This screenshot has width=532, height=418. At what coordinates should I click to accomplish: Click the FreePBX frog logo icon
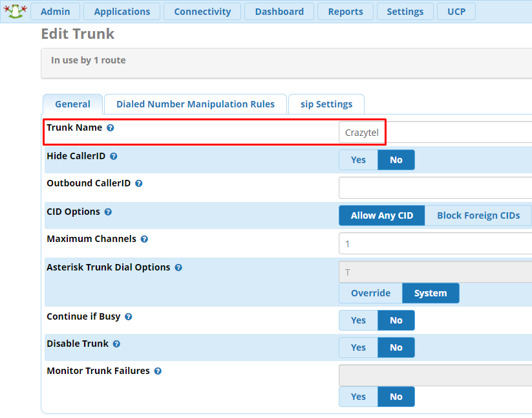click(14, 11)
